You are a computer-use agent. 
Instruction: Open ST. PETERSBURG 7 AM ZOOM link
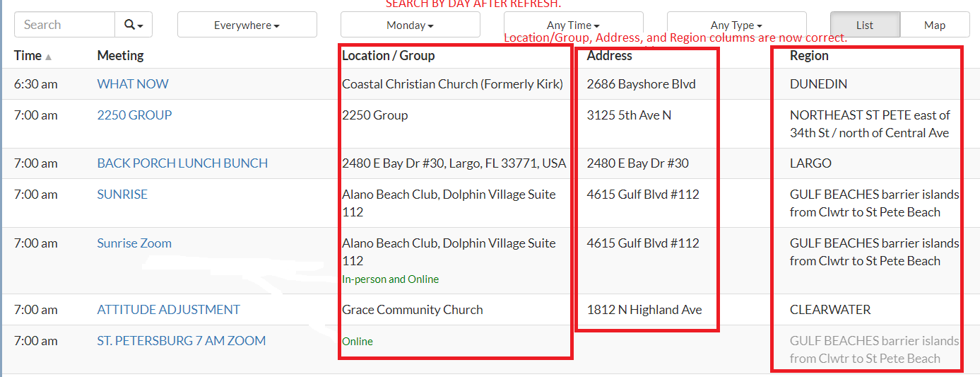pos(182,341)
